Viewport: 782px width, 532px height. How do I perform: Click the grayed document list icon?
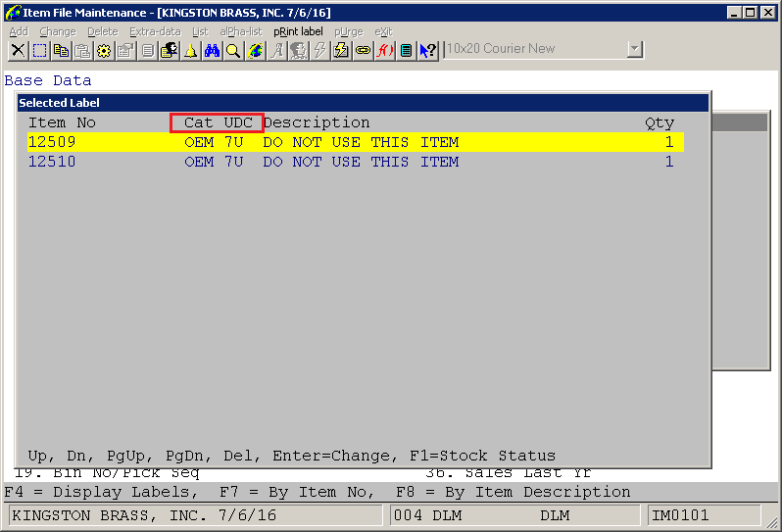[x=147, y=50]
